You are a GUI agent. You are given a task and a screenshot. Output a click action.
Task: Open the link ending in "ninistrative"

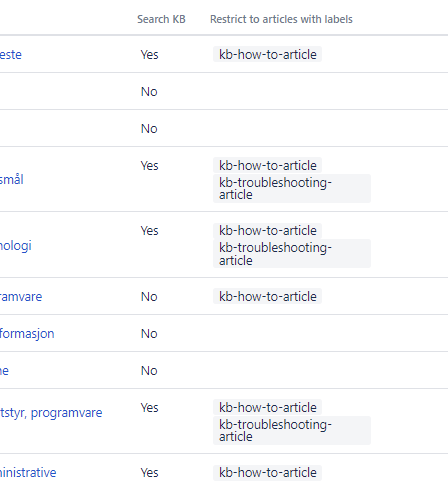point(28,473)
